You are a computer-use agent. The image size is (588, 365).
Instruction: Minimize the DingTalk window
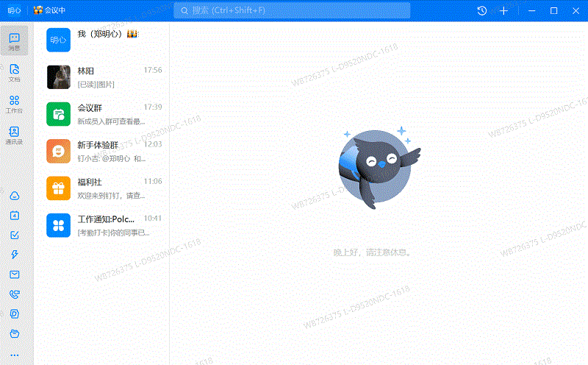pos(531,11)
